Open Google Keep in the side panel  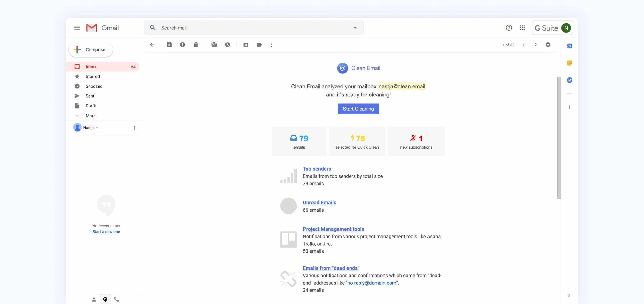tap(570, 63)
